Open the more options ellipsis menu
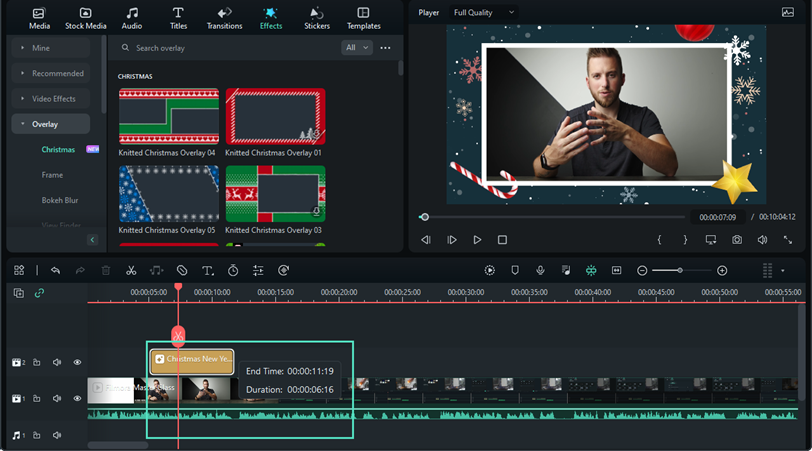 coord(385,48)
